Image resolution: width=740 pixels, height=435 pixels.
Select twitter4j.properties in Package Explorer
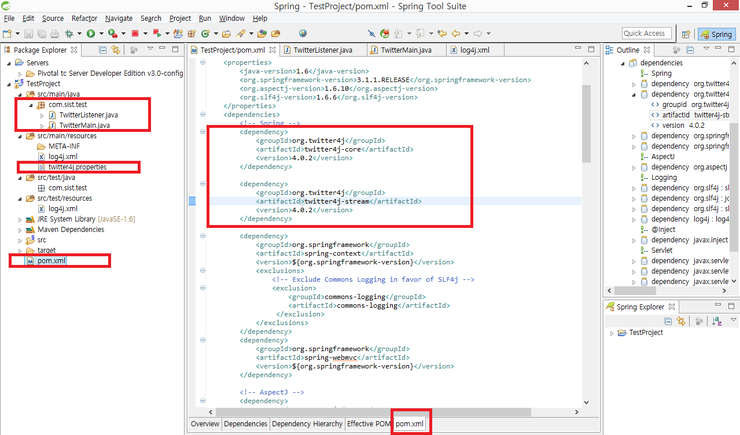77,166
